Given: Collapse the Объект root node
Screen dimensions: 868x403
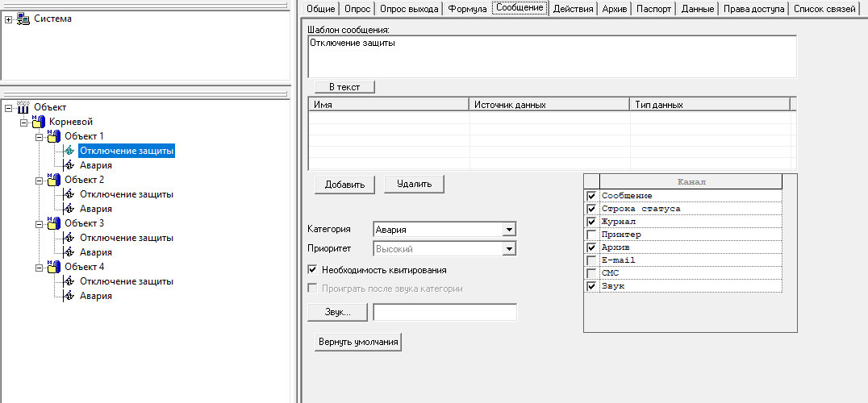Looking at the screenshot, I should (x=8, y=107).
